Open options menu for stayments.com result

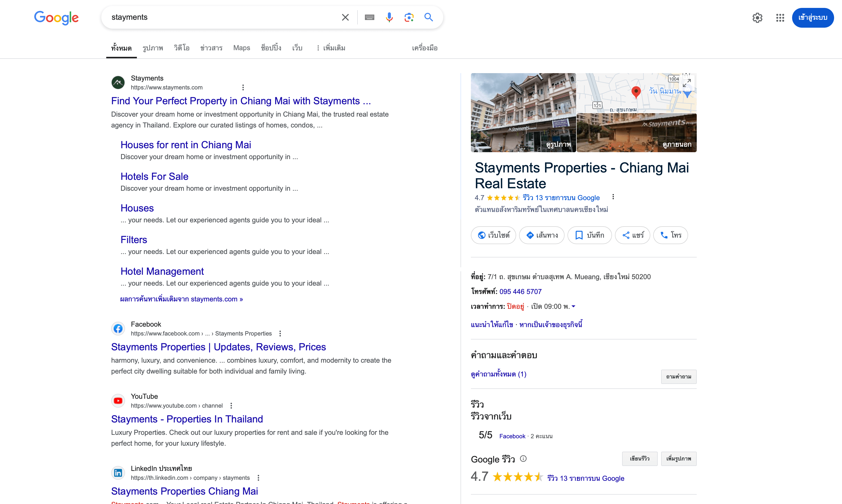pyautogui.click(x=243, y=88)
